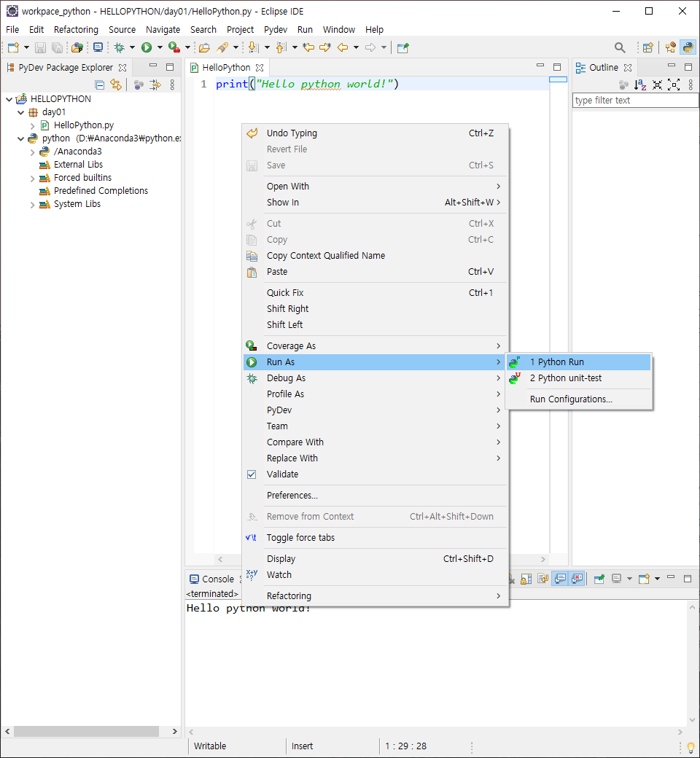Click Preferences... in the context menu

pyautogui.click(x=375, y=496)
